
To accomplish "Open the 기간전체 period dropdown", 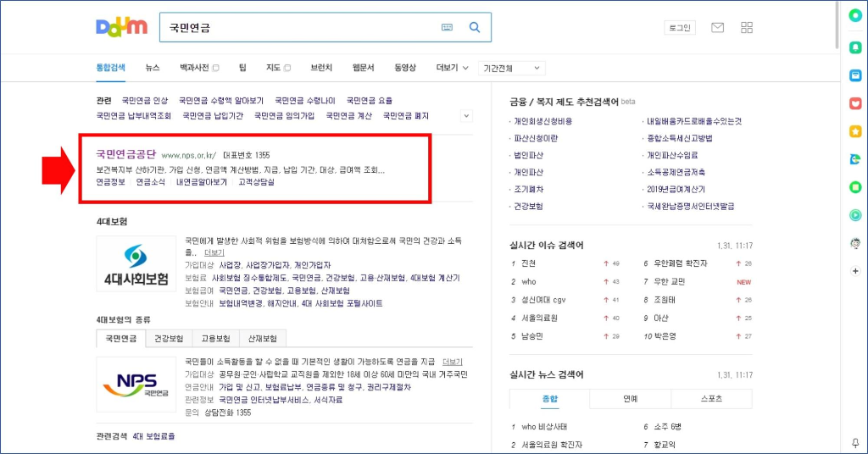I will [x=511, y=68].
